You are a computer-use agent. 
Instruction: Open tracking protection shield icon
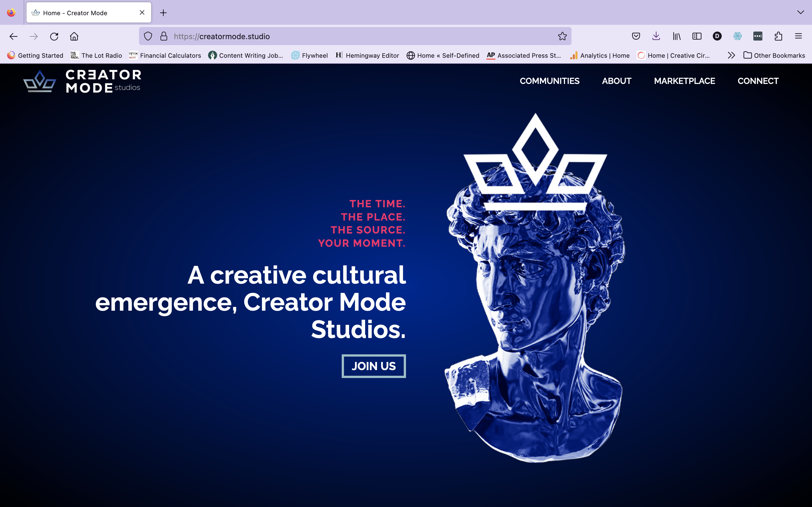[148, 36]
